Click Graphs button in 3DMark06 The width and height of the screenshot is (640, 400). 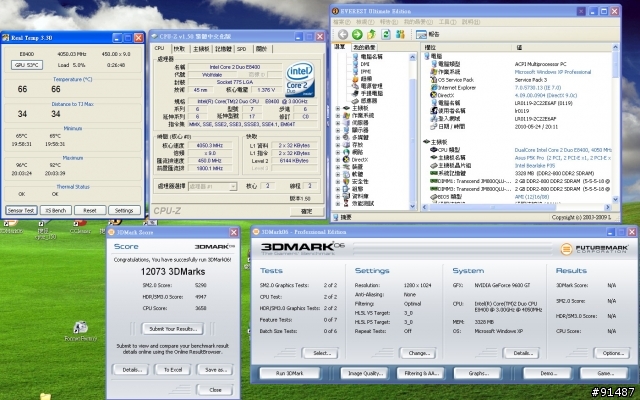point(478,373)
